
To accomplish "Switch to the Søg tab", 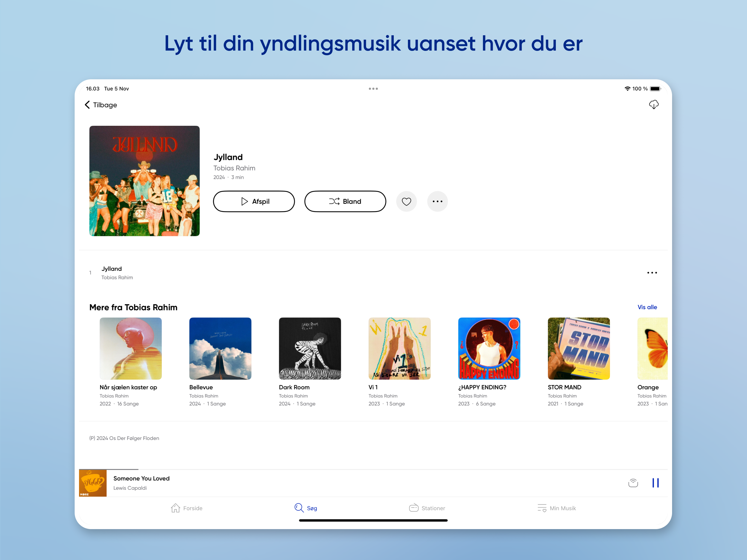I will click(305, 508).
